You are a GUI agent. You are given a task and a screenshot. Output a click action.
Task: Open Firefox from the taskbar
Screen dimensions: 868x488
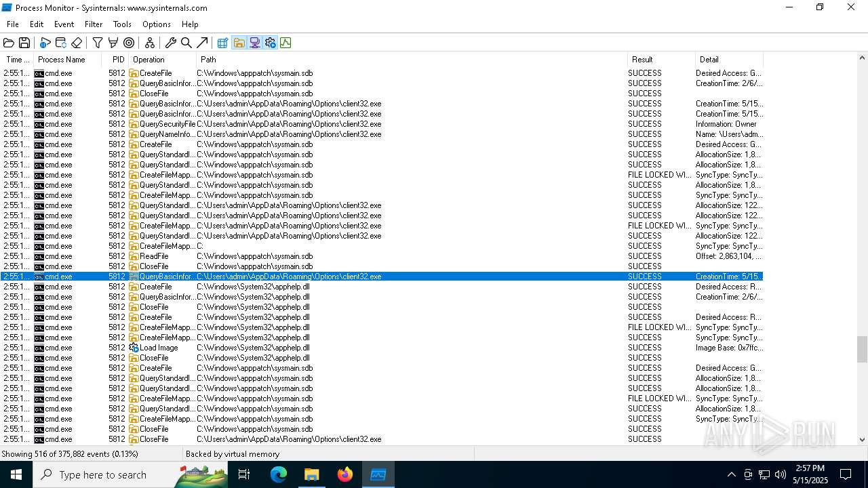pos(345,474)
